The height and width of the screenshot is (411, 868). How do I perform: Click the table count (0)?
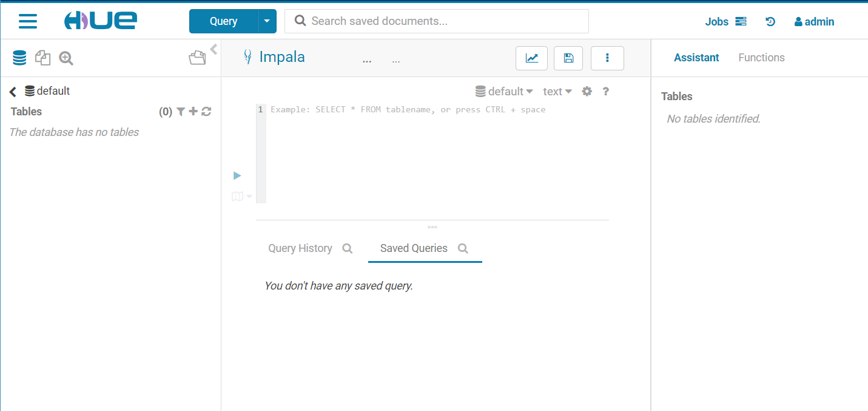[166, 112]
